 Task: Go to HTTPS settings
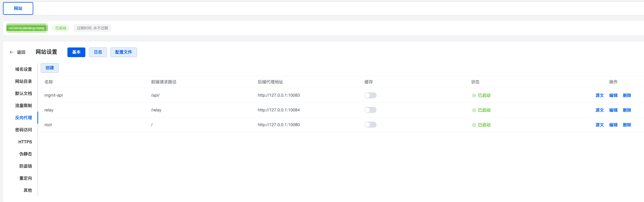[x=25, y=142]
